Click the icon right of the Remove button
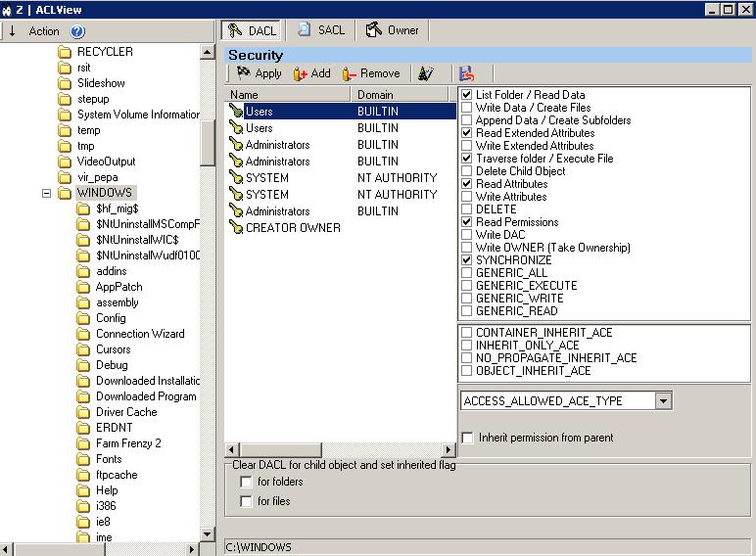Viewport: 756px width, 556px height. [425, 73]
